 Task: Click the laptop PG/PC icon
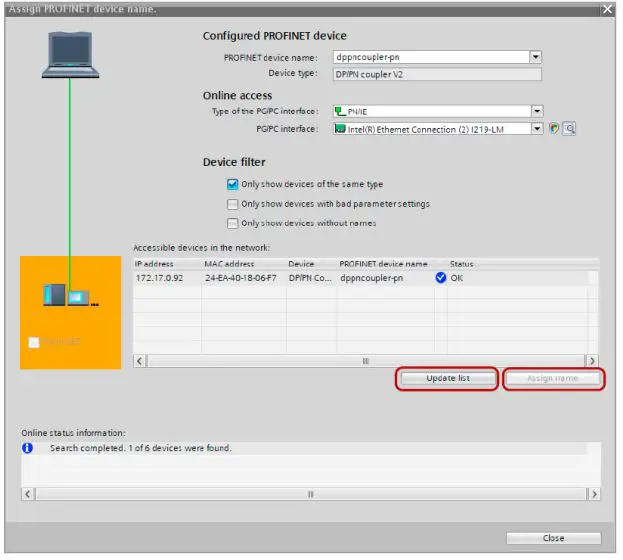(71, 54)
